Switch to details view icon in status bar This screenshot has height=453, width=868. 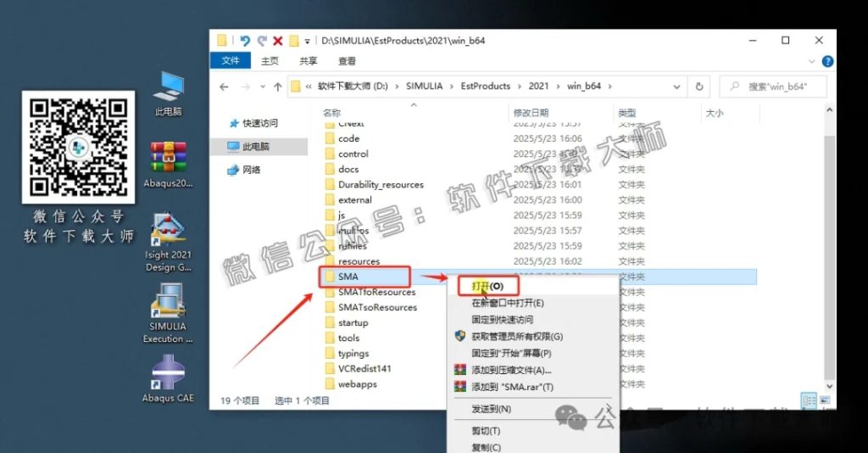pos(810,400)
